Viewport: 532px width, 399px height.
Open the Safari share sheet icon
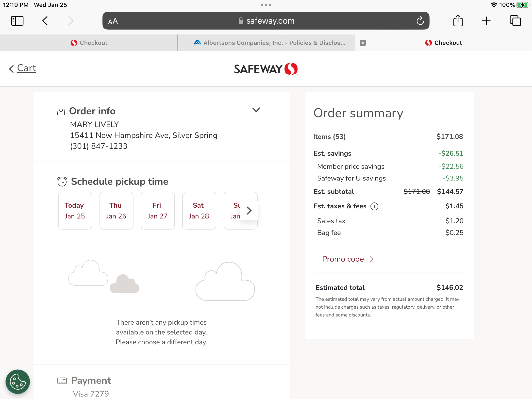coord(458,21)
